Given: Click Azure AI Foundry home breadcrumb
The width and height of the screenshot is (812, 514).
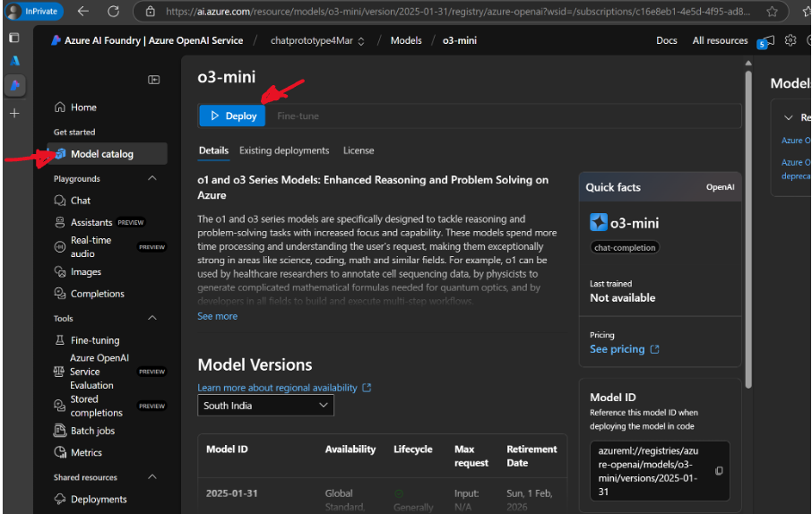Looking at the screenshot, I should click(x=148, y=40).
